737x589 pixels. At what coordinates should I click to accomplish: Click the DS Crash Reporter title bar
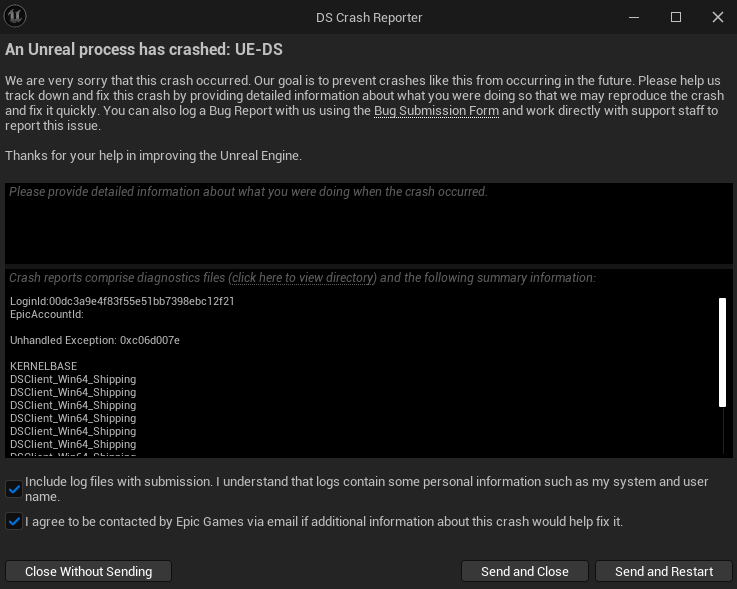[x=368, y=17]
